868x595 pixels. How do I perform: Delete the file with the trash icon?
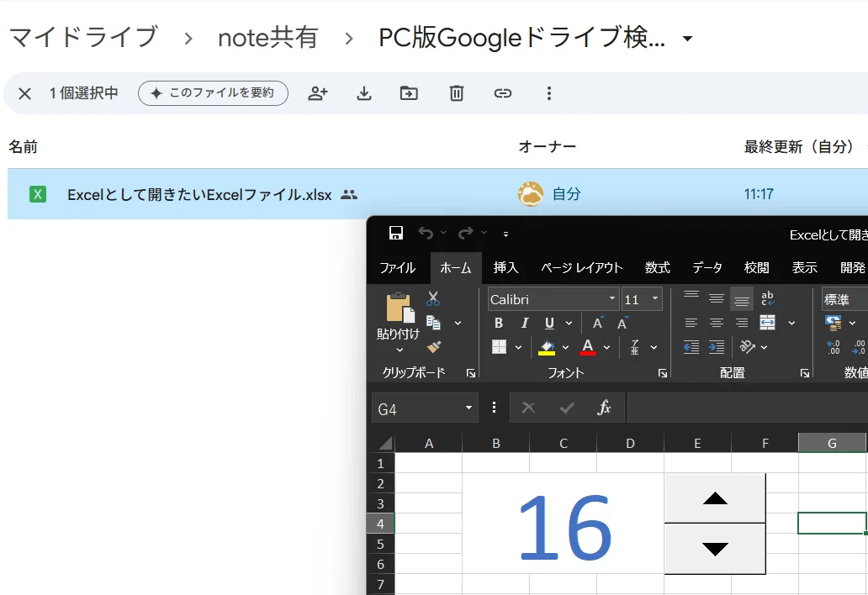click(456, 93)
